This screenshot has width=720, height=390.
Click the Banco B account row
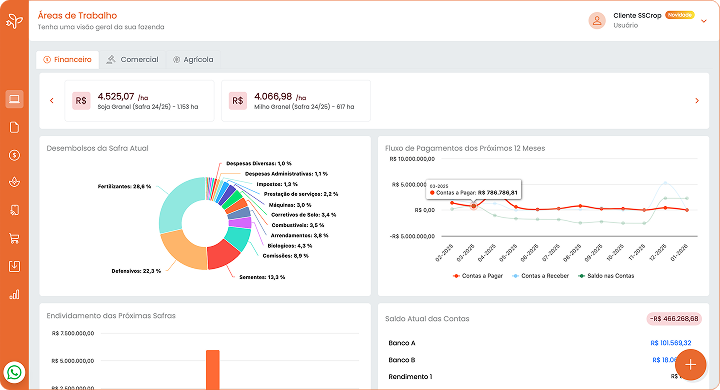(543, 360)
